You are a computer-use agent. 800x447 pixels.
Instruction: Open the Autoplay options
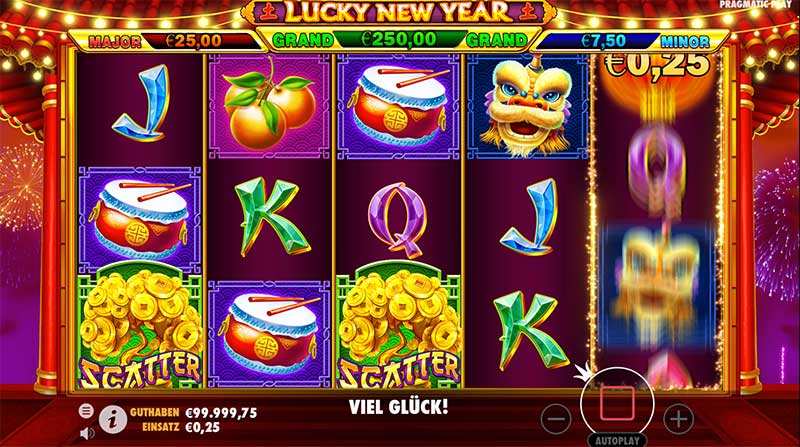[x=617, y=441]
